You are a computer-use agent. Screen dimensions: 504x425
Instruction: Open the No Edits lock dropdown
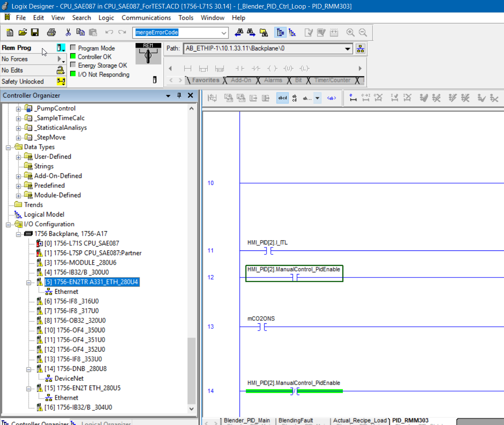point(61,70)
